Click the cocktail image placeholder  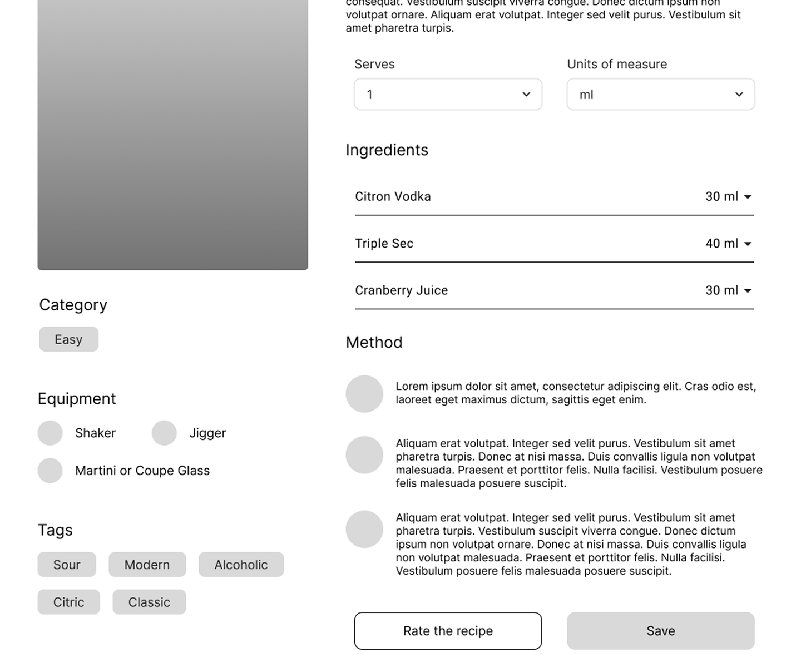172,134
